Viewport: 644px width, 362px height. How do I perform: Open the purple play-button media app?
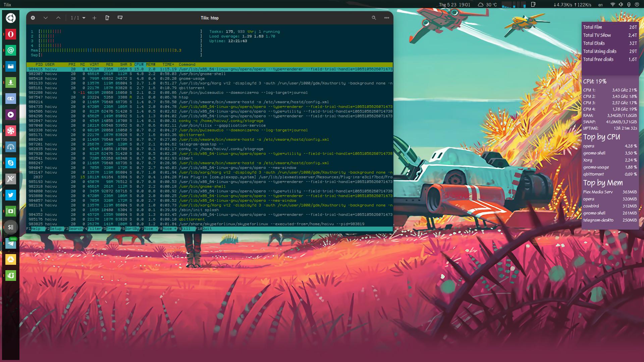click(x=11, y=115)
